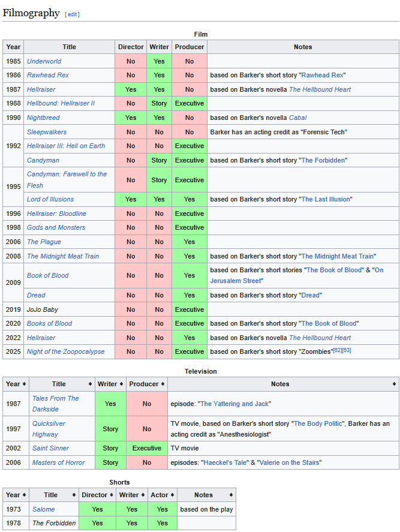Viewport: 400px width, 532px height.
Task: Open The Hellbound Heart link in 1987 notes
Action: [320, 89]
